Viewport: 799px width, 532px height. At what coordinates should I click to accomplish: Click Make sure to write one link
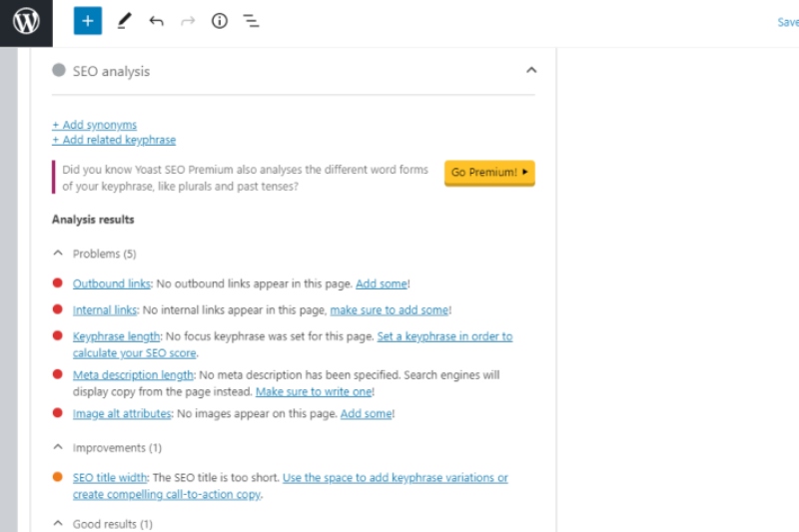(314, 392)
